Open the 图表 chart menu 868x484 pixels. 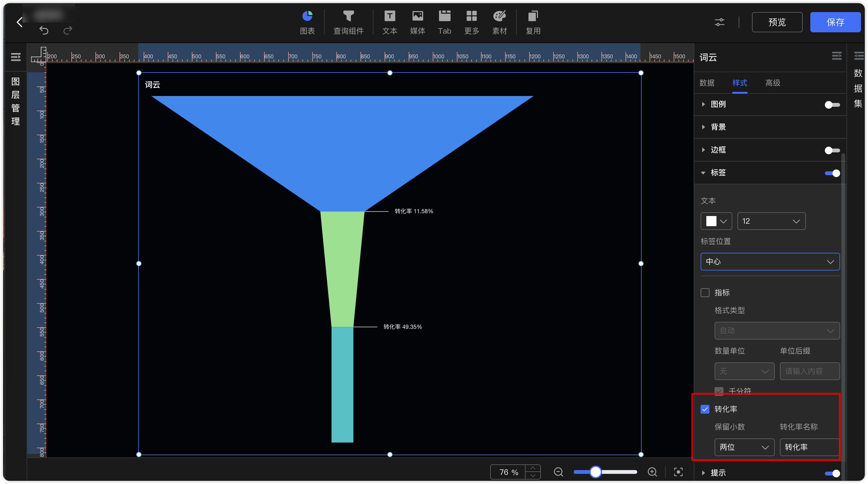click(307, 22)
